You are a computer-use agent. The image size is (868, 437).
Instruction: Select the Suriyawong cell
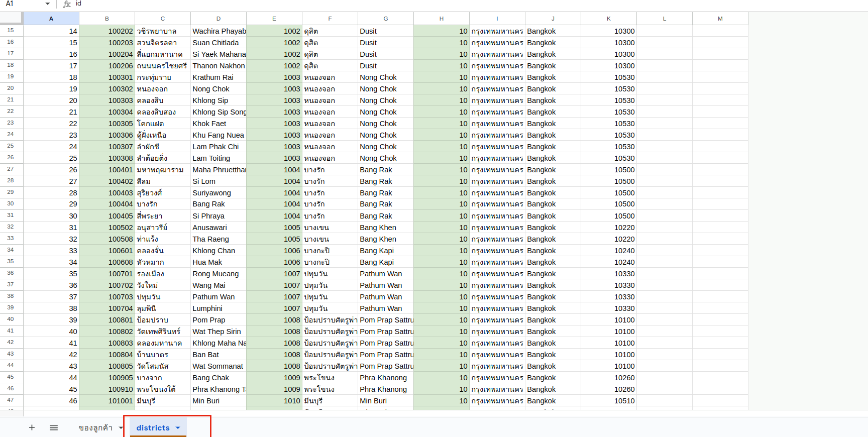pos(219,193)
